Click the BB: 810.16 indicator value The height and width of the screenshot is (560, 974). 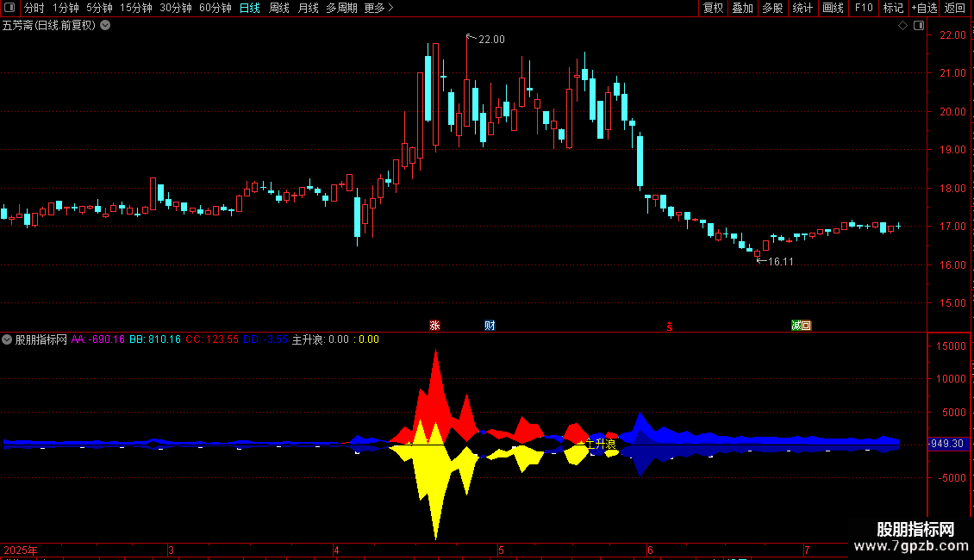[154, 339]
